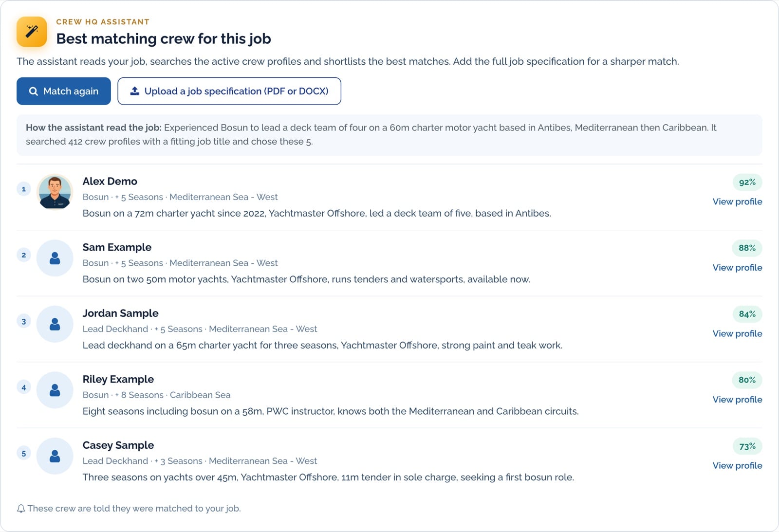The height and width of the screenshot is (532, 779).
Task: Click the magic wand assistant icon
Action: pos(32,32)
